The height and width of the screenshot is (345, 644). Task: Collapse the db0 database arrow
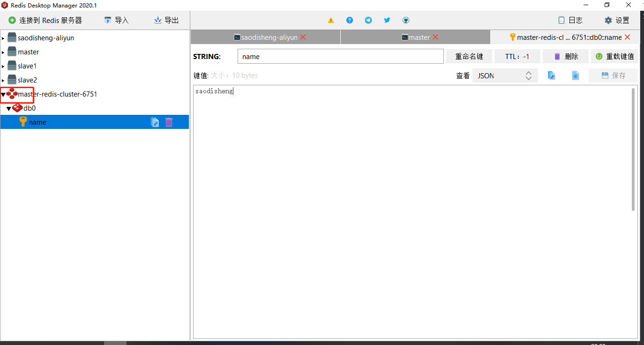8,108
